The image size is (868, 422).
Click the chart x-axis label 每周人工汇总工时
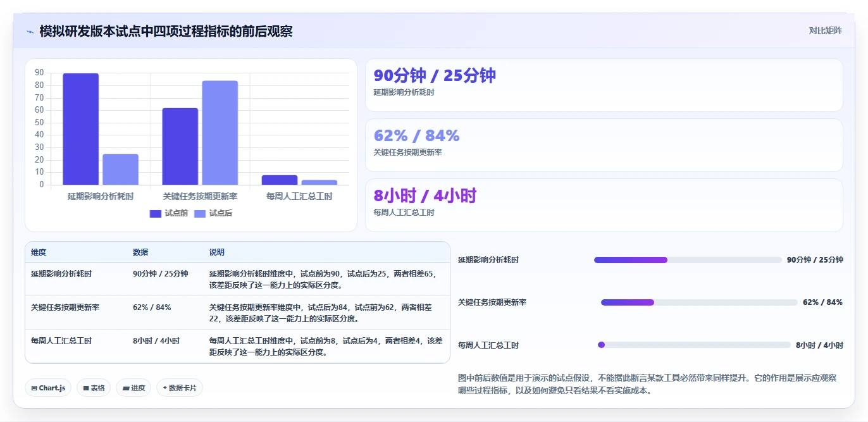299,196
